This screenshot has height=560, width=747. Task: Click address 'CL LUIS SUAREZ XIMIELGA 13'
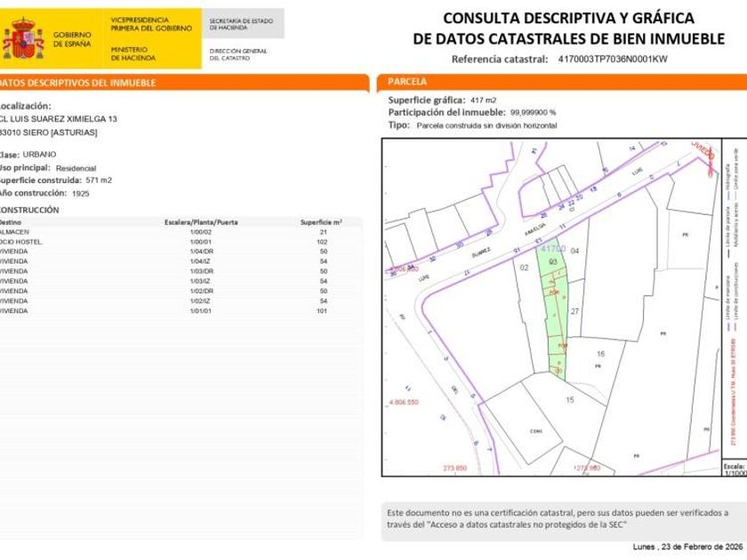pos(58,118)
